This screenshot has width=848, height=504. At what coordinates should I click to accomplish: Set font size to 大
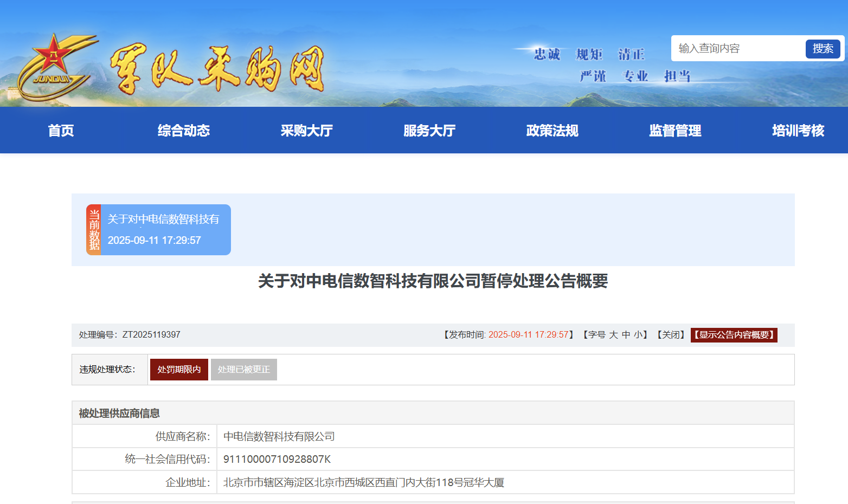pyautogui.click(x=613, y=335)
